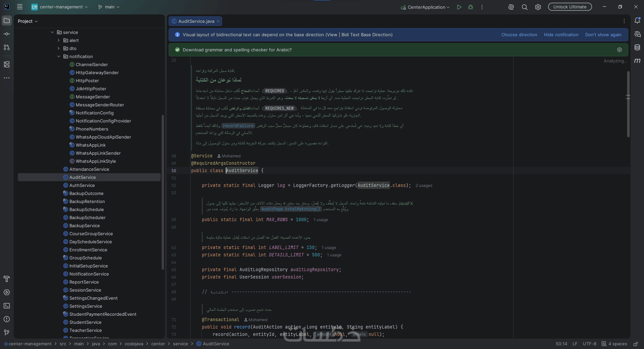Click the recordFailure link in documentation
This screenshot has width=644, height=349.
pos(238,126)
